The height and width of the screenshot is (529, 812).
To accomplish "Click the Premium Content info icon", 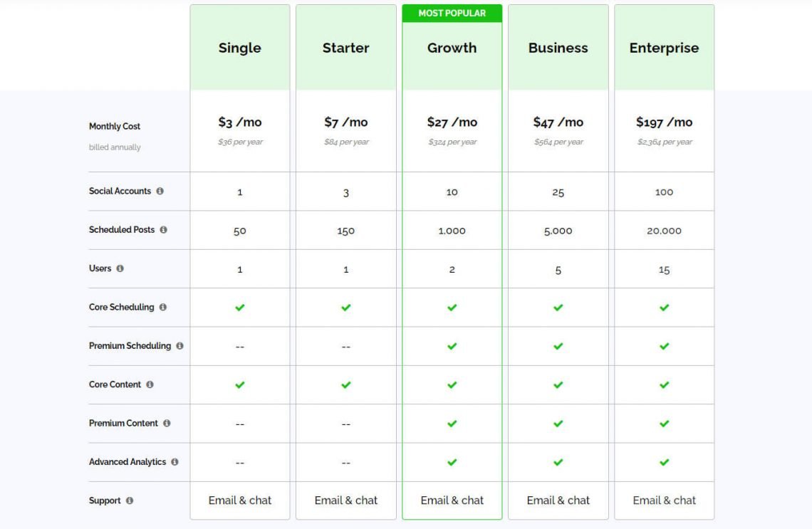I will click(x=167, y=424).
